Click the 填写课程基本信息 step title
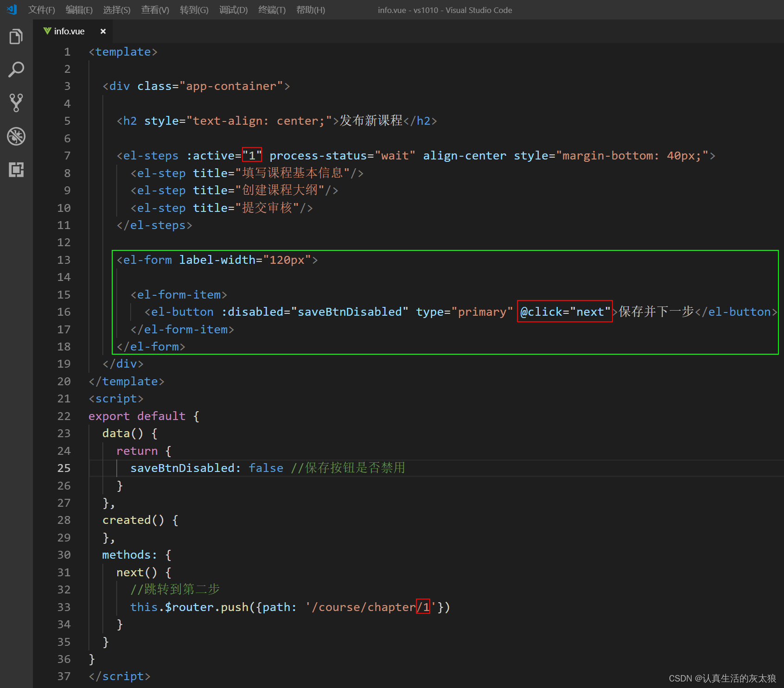This screenshot has height=688, width=784. point(293,173)
